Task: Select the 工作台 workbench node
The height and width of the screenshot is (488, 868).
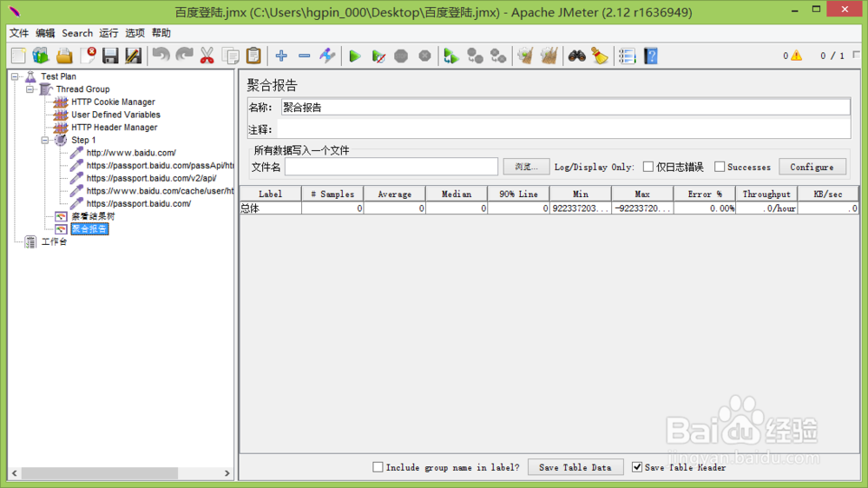Action: (x=54, y=242)
